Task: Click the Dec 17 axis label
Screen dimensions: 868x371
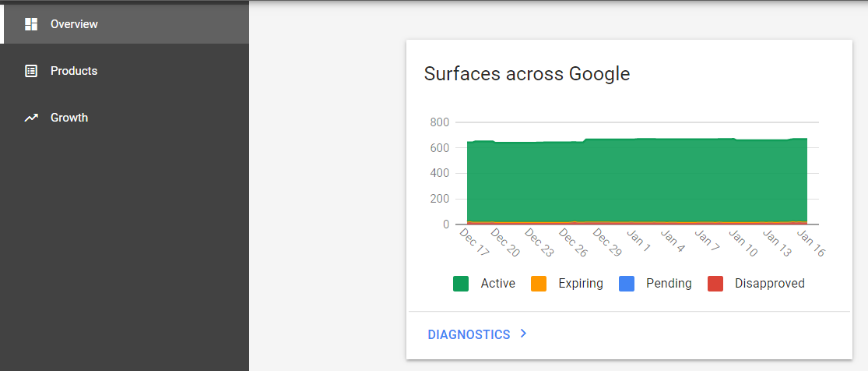Action: [x=474, y=243]
